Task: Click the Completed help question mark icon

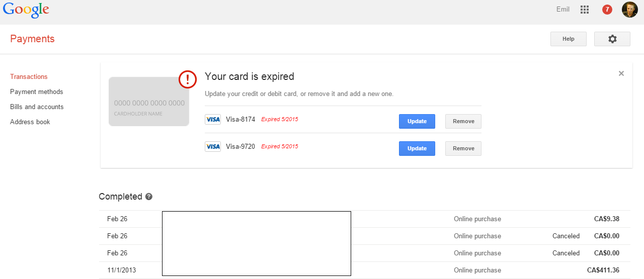Action: click(x=149, y=197)
